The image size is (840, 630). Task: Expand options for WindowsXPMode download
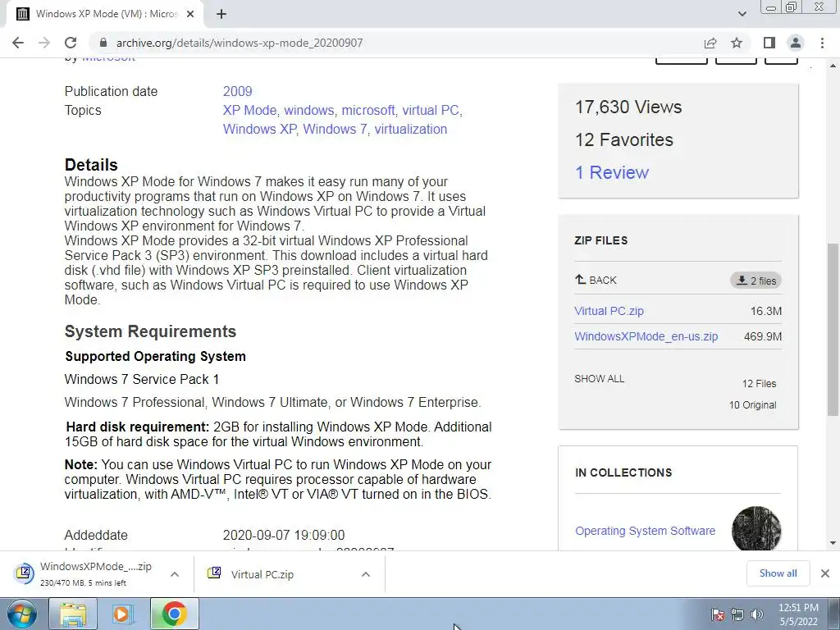[x=175, y=574]
